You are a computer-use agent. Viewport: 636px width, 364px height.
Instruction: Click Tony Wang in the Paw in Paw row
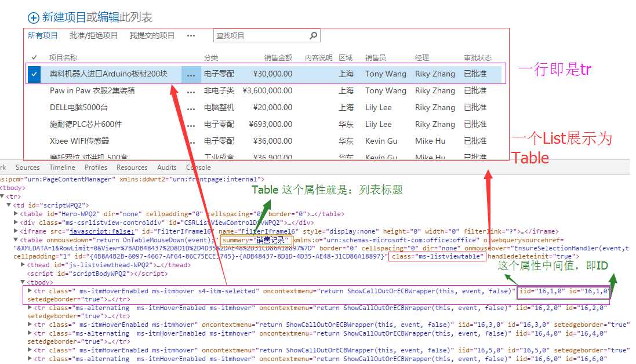coord(386,91)
